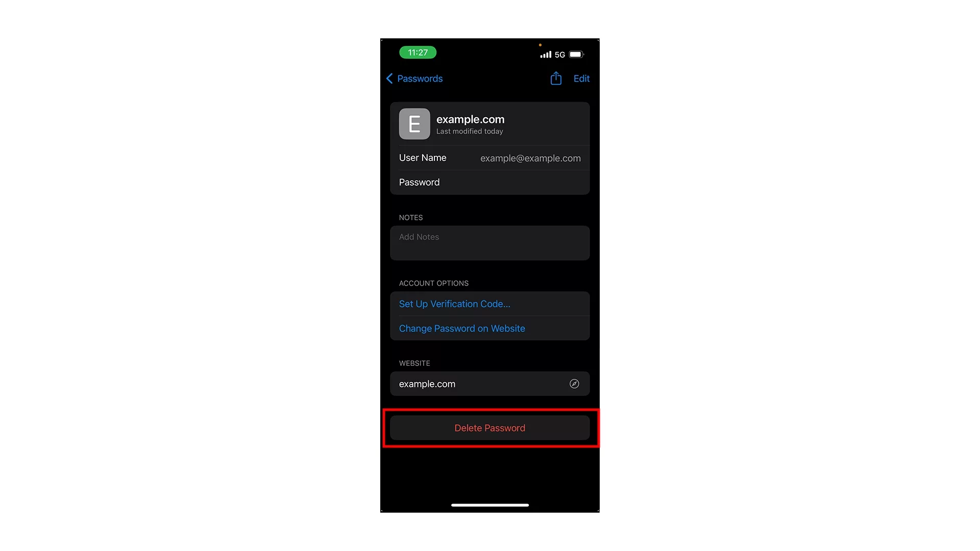Tap the share icon at top right
The width and height of the screenshot is (980, 551).
[x=556, y=78]
